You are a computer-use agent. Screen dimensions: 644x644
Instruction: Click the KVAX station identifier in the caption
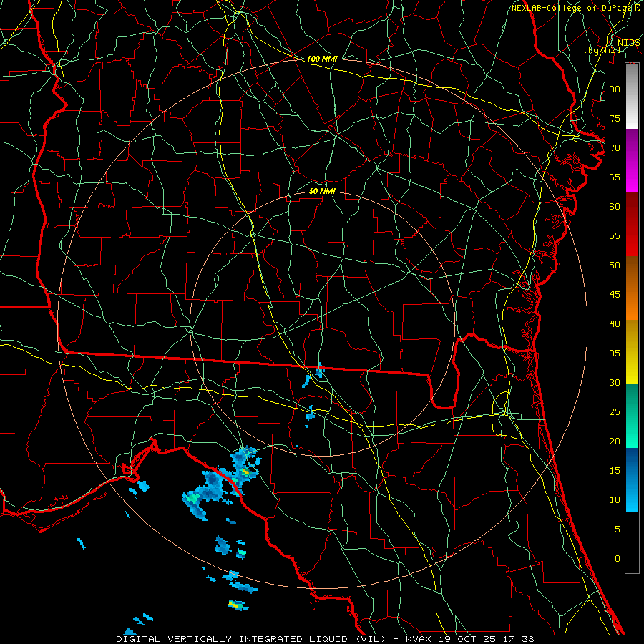coord(419,639)
